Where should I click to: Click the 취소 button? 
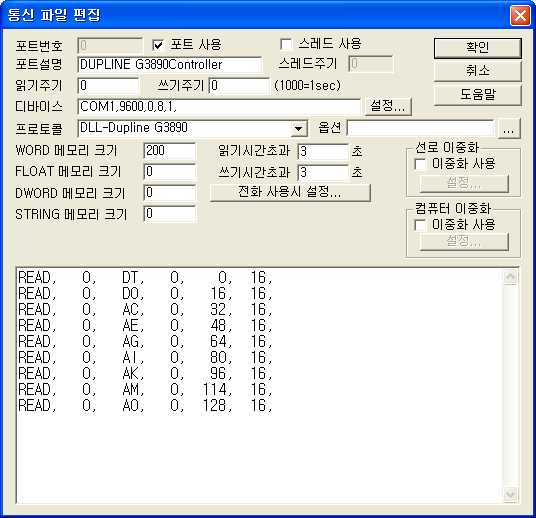pos(478,71)
